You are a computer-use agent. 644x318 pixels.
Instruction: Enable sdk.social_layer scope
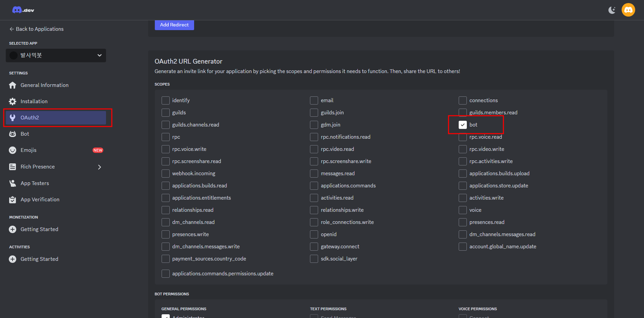[x=314, y=259]
